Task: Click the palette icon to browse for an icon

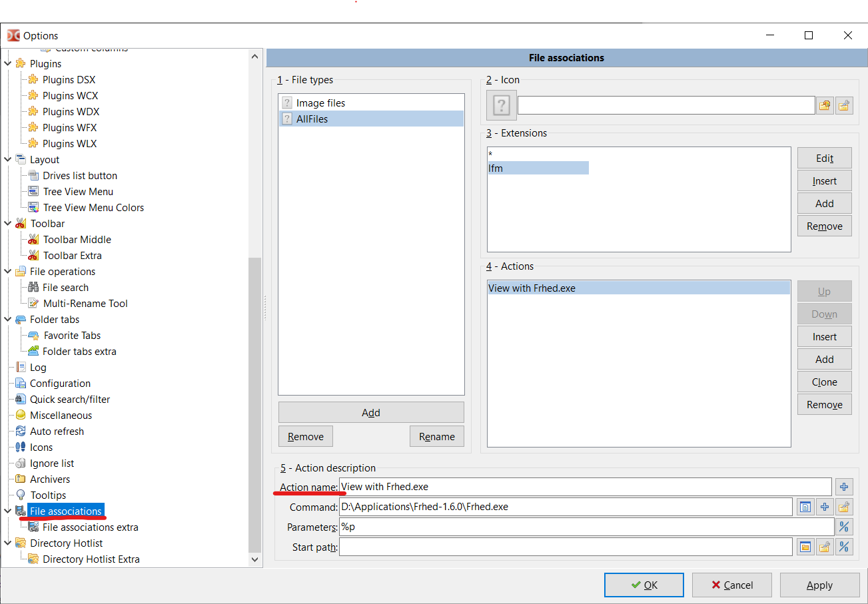Action: (825, 105)
